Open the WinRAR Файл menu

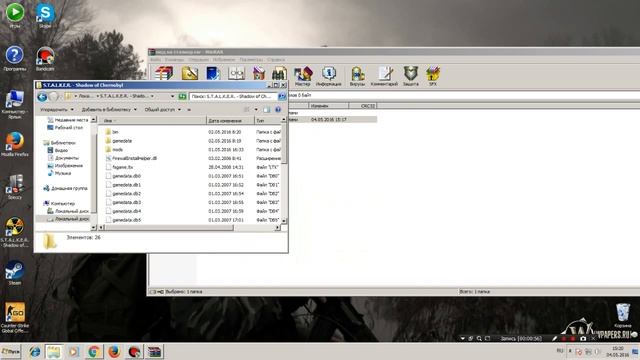156,60
